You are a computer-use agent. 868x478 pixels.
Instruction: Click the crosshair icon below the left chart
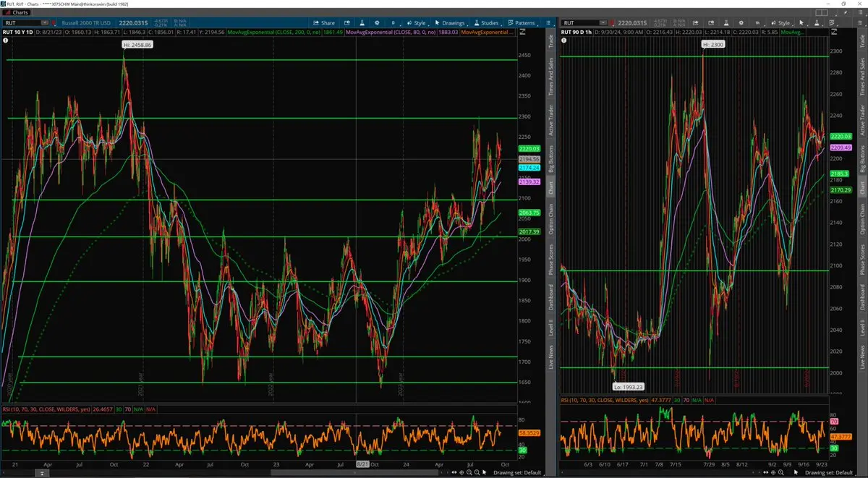461,472
